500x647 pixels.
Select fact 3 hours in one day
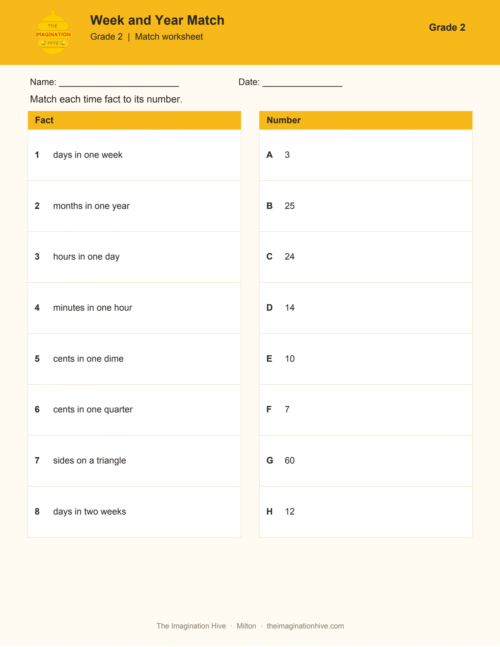pos(134,257)
